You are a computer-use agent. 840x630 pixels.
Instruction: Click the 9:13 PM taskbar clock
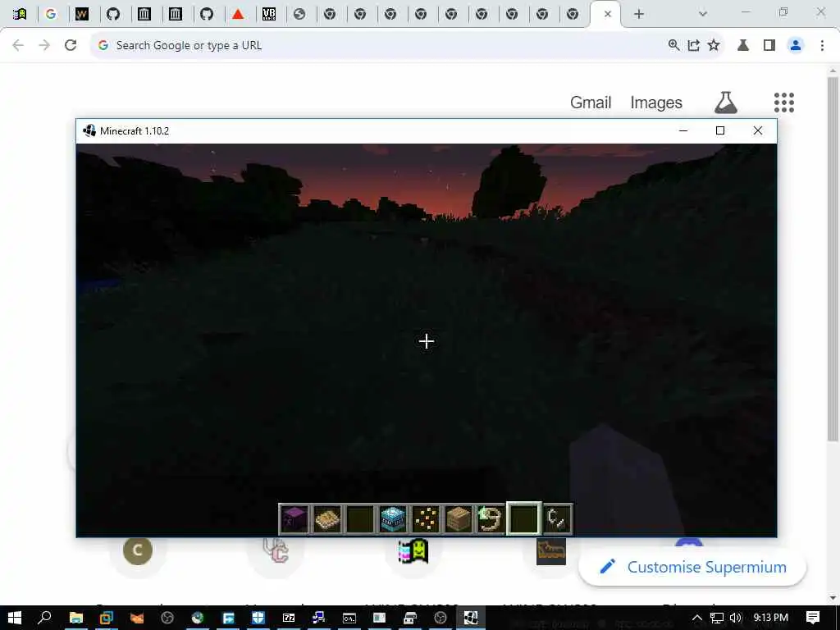[x=771, y=618]
